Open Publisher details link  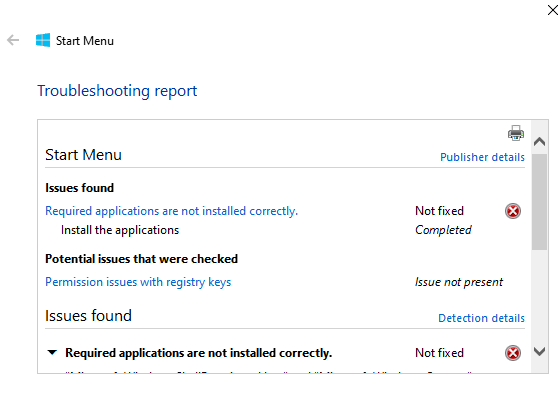click(482, 157)
